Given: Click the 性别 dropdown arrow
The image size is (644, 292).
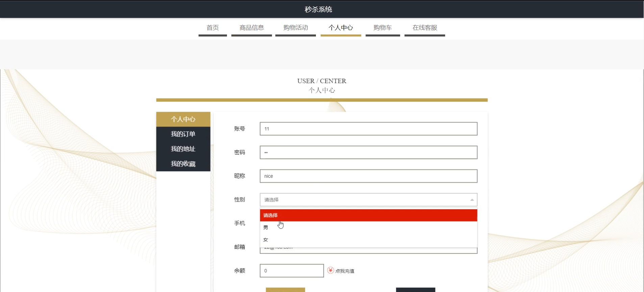Looking at the screenshot, I should point(472,200).
